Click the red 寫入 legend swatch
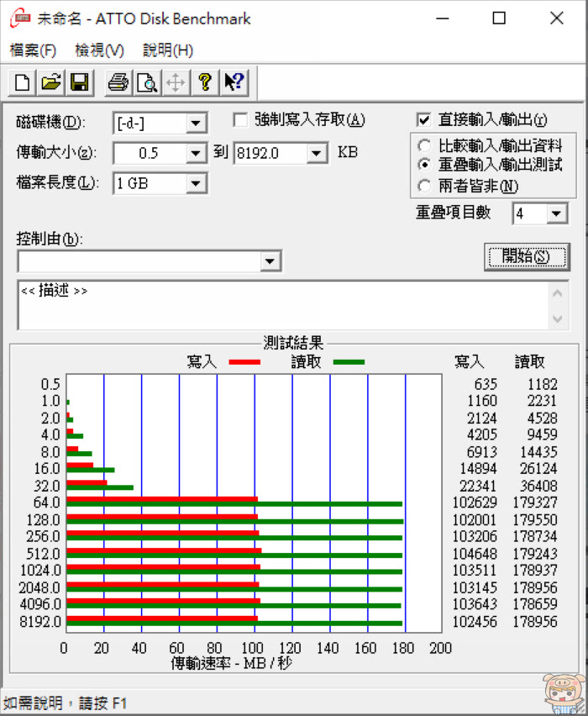This screenshot has width=588, height=716. [244, 362]
